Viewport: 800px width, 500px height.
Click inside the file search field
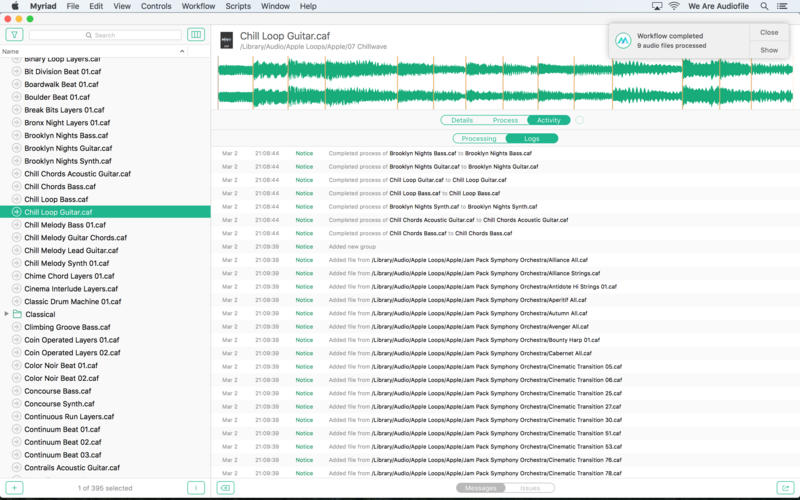pyautogui.click(x=105, y=35)
